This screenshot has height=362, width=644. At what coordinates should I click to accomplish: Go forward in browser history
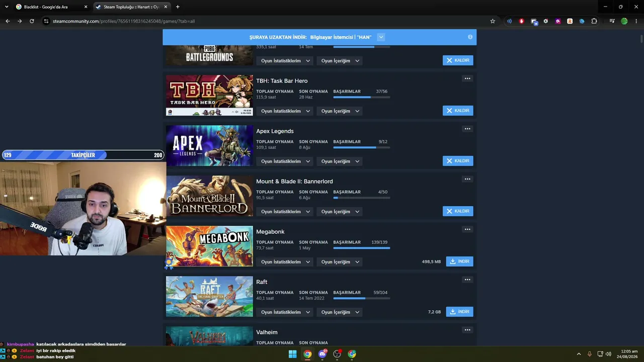pyautogui.click(x=20, y=21)
